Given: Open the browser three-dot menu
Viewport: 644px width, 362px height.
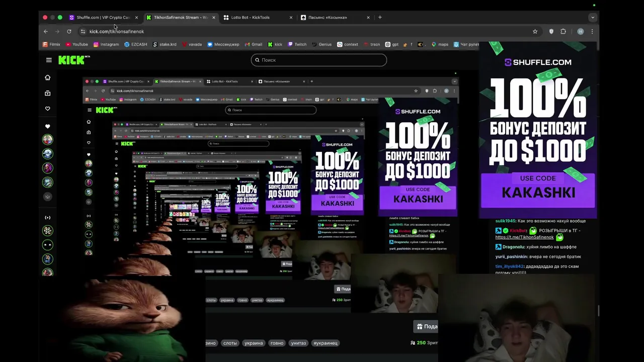Looking at the screenshot, I should click(x=592, y=31).
